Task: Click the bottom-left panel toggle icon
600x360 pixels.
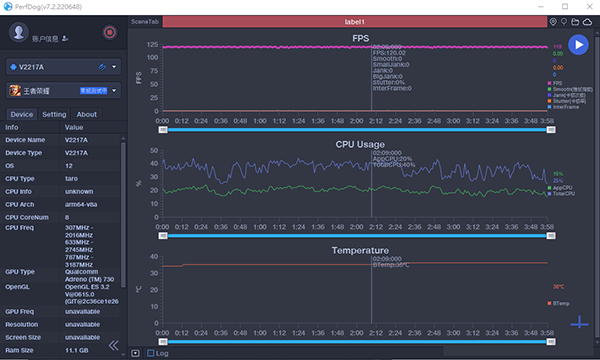Action: (135, 353)
